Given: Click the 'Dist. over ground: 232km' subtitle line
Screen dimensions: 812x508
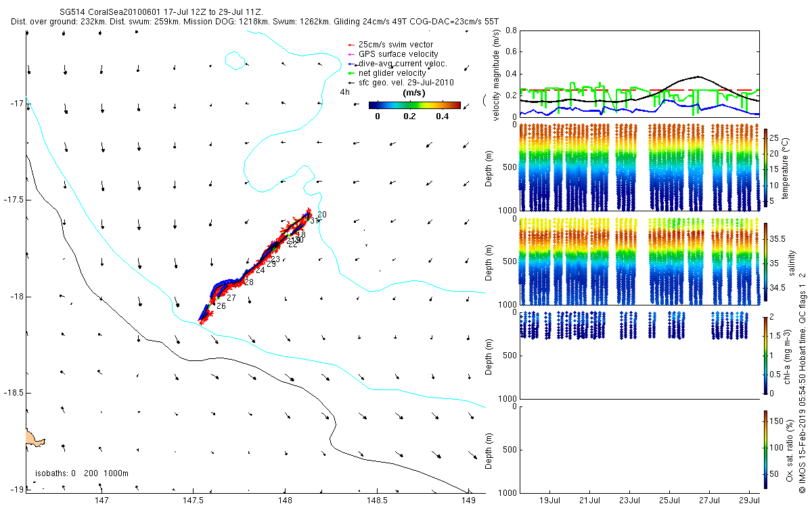Looking at the screenshot, I should tap(255, 22).
